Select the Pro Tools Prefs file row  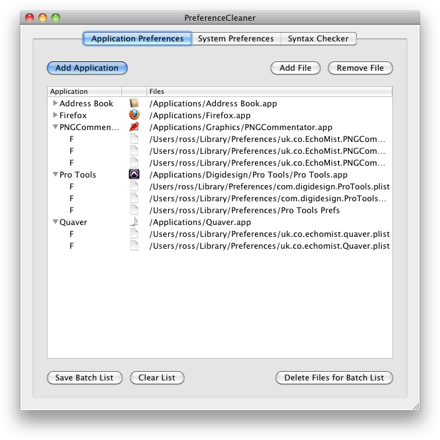pyautogui.click(x=220, y=210)
